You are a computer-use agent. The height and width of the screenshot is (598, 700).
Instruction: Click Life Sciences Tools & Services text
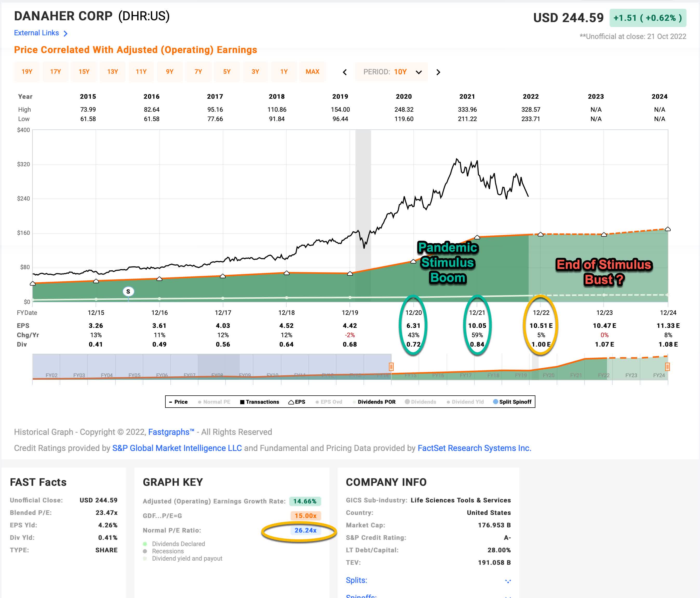(x=461, y=500)
